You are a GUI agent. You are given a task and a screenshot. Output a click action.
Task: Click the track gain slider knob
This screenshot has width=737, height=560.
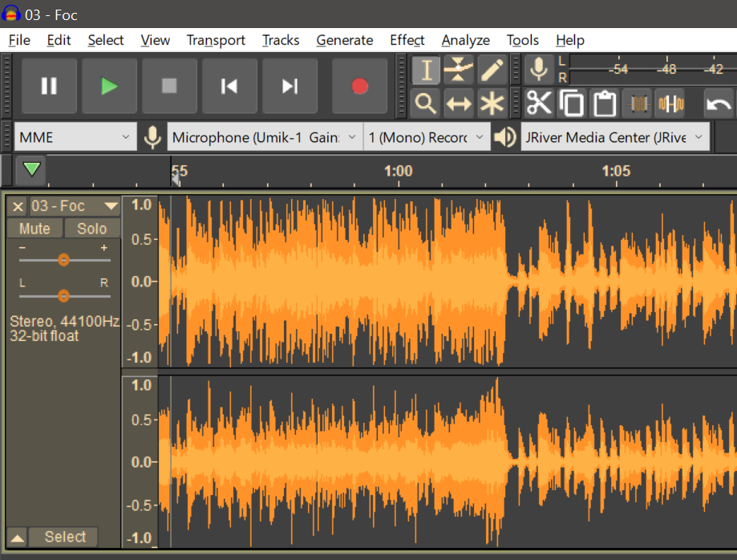(63, 260)
